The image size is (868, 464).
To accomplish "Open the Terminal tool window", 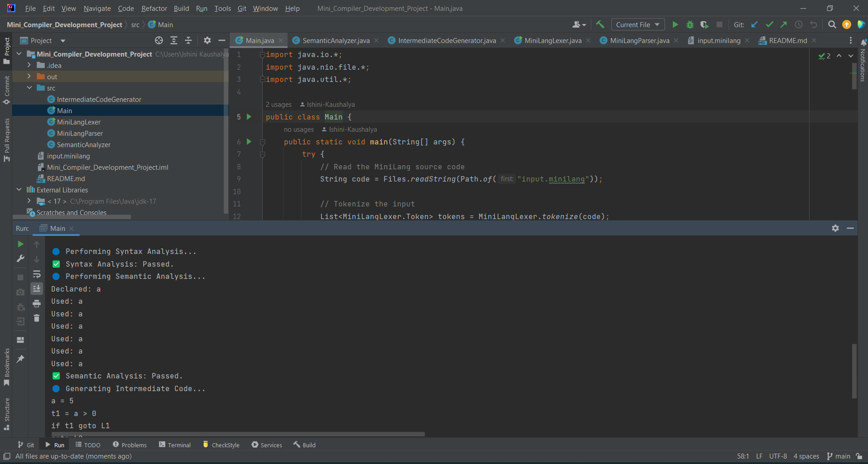I will click(x=175, y=445).
